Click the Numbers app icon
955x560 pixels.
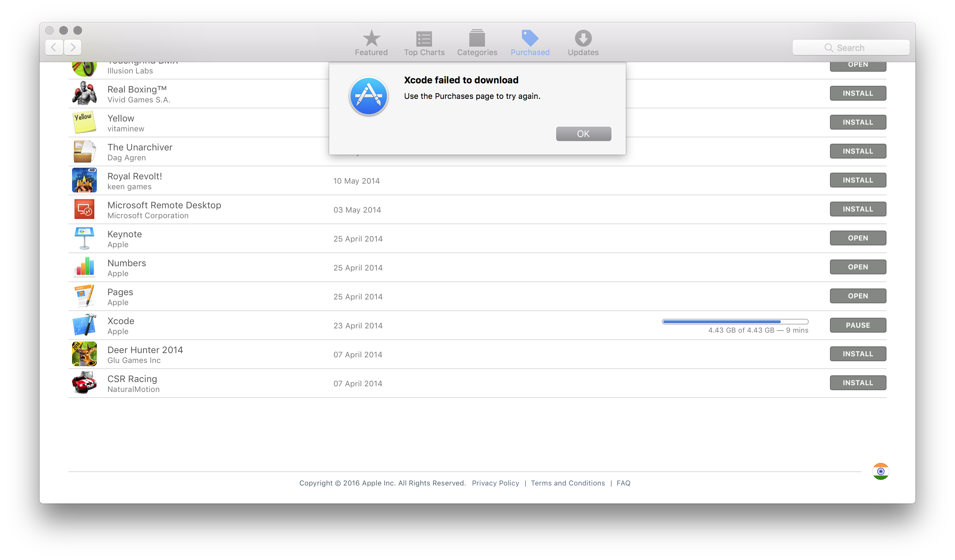click(x=84, y=267)
